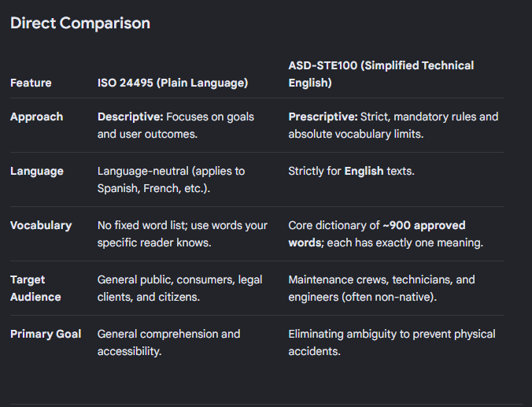Select the Language row label
The image size is (532, 407).
tap(37, 171)
